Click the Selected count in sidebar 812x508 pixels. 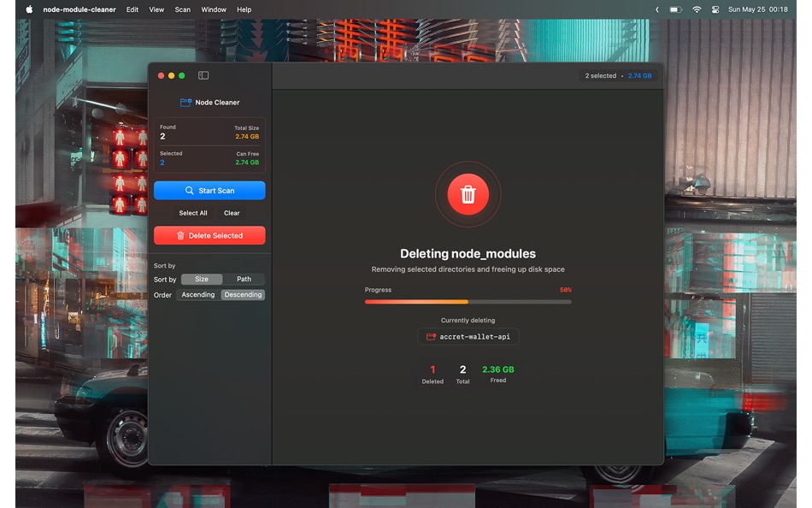[162, 162]
